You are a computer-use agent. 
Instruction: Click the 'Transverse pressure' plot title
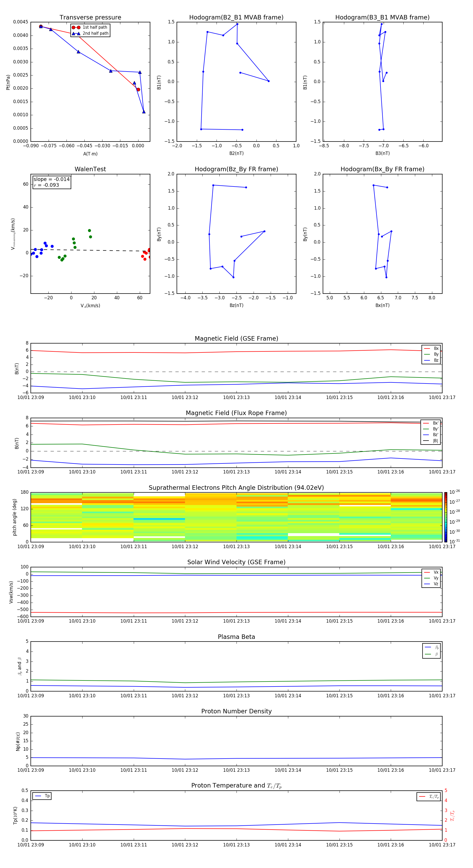90,18
